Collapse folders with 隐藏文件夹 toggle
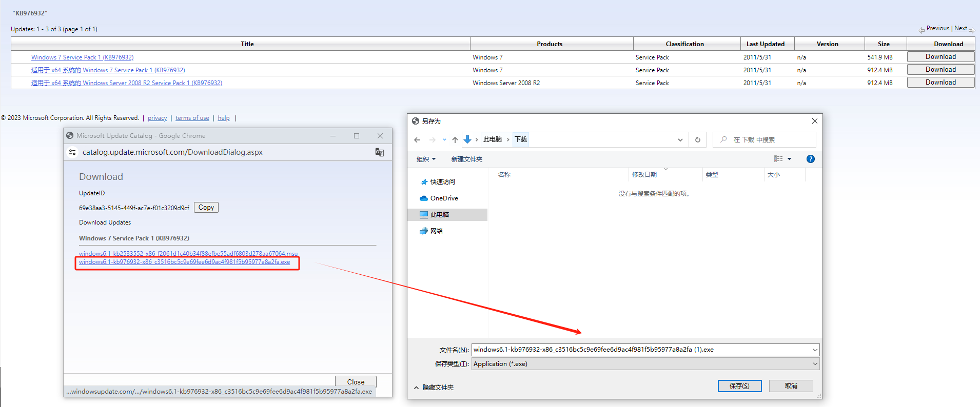This screenshot has width=980, height=407. [434, 388]
